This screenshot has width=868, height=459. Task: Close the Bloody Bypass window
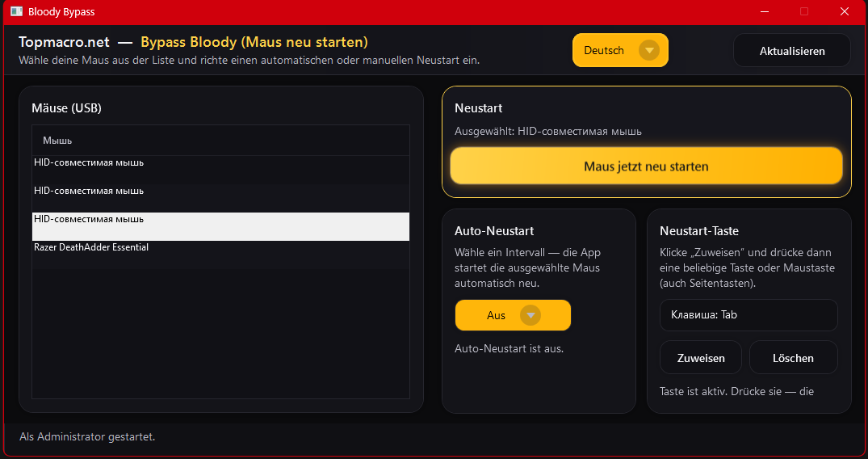click(x=844, y=12)
